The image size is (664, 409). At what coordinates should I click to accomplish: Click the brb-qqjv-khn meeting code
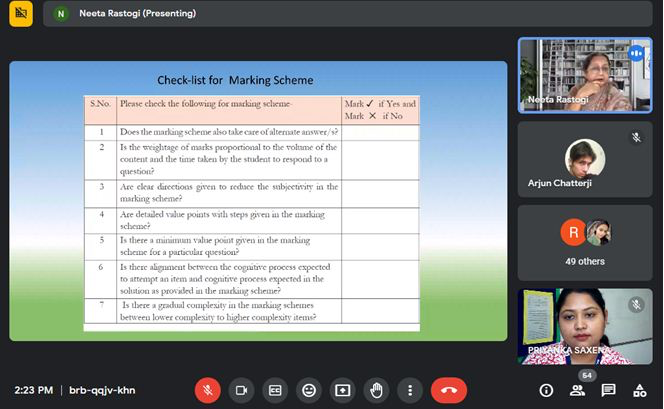pos(104,390)
